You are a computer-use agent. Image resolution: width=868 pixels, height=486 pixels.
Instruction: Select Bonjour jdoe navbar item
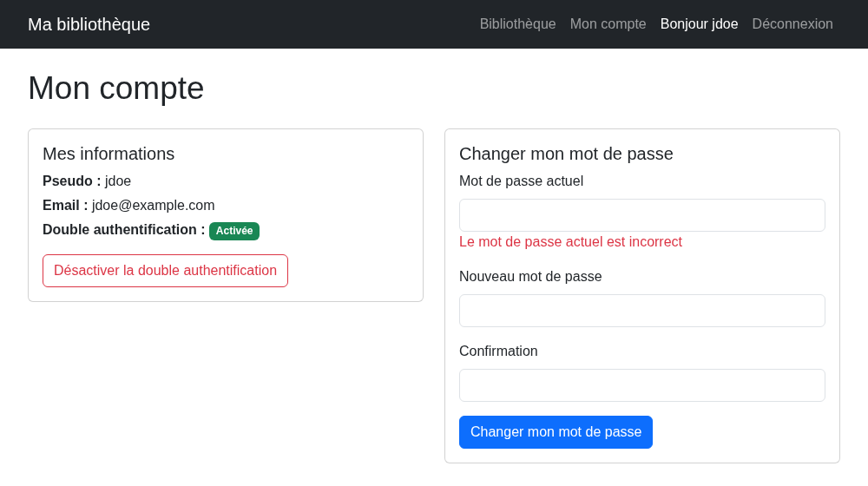point(699,23)
